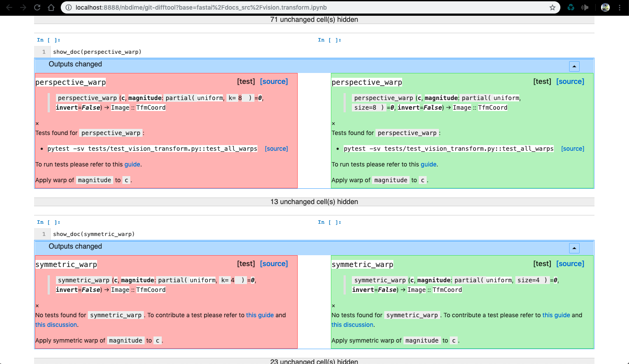Close tests note with × in removed symmetric_warp
Screen dimensions: 629x364
[37, 306]
